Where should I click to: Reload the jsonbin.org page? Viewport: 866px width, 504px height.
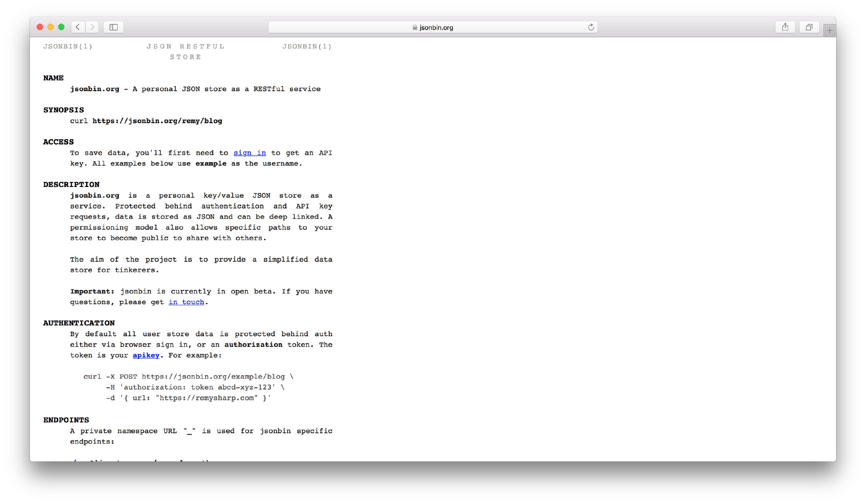[591, 27]
